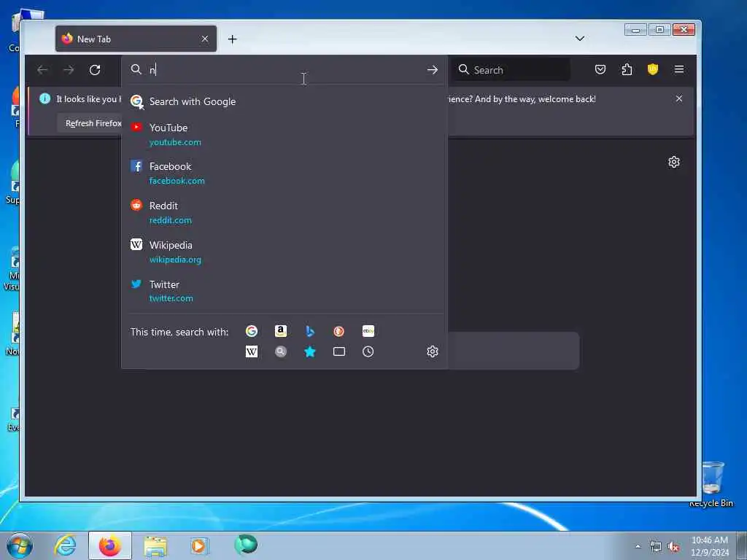Reload the current page

[x=95, y=70]
